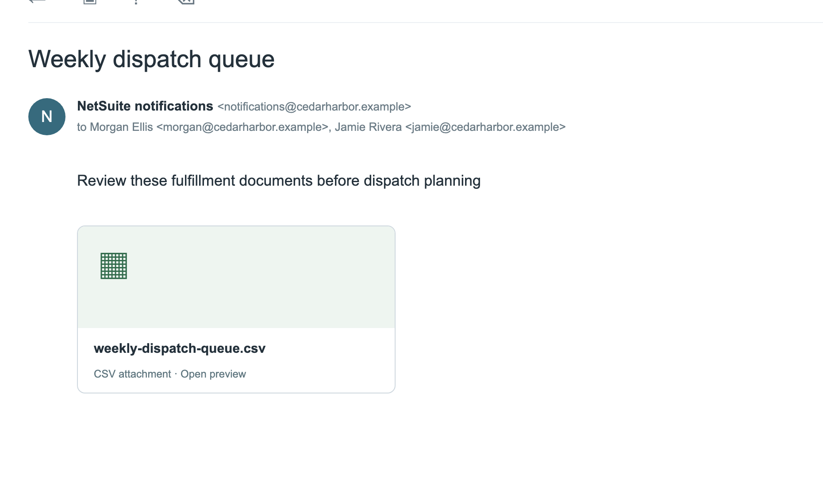Image resolution: width=823 pixels, height=504 pixels.
Task: Click the green spreadsheet icon in the attachment
Action: (114, 266)
